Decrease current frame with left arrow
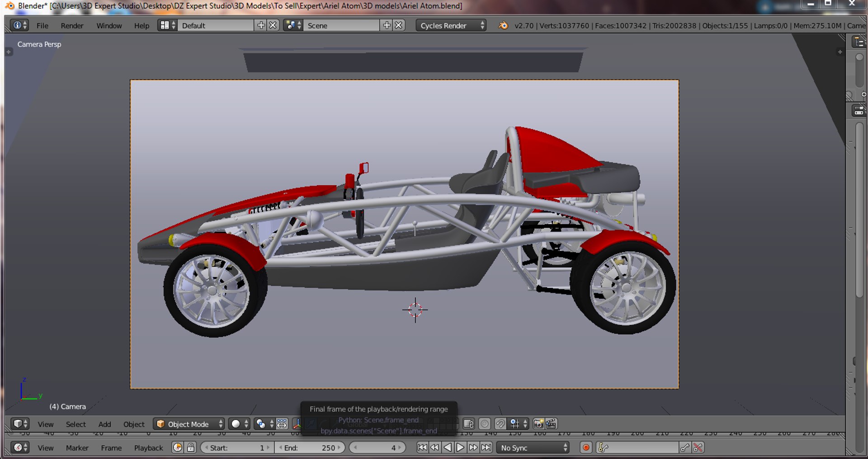 pos(355,447)
